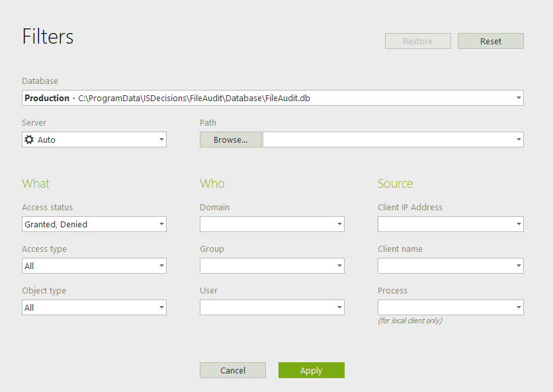Click inside the Path text field

click(387, 139)
